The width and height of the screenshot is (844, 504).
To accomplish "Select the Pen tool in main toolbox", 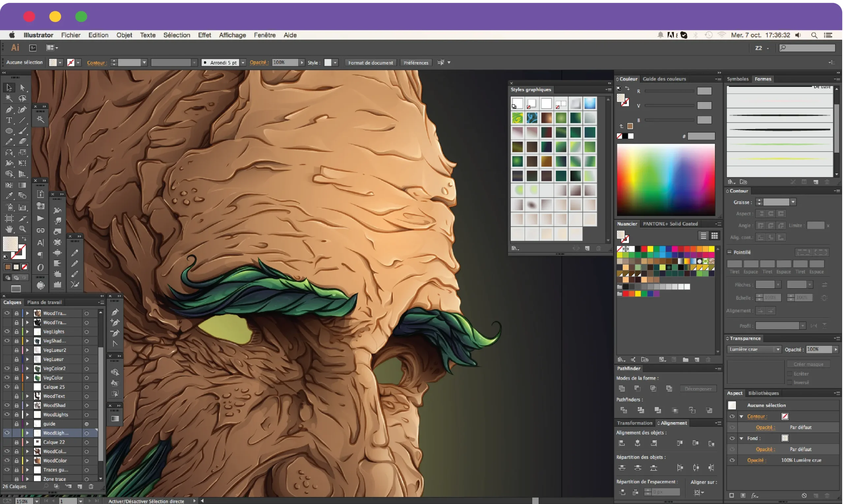I will 9,109.
